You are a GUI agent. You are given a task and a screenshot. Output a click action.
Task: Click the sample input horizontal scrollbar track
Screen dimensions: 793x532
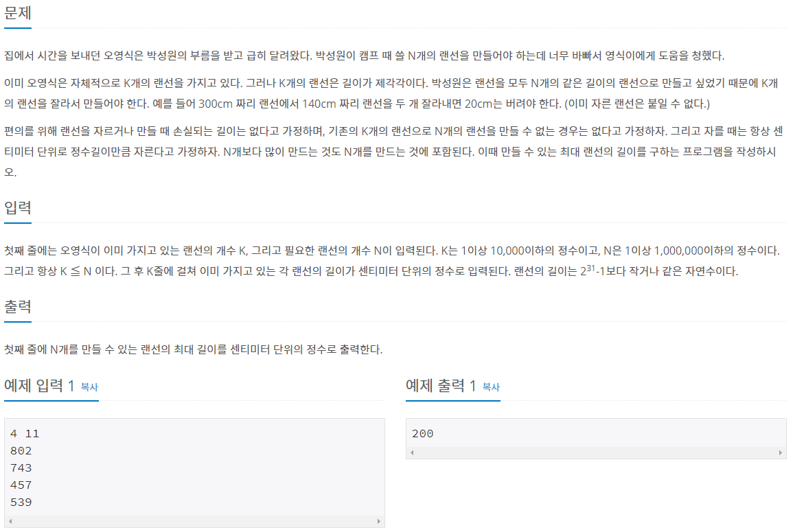[195, 521]
